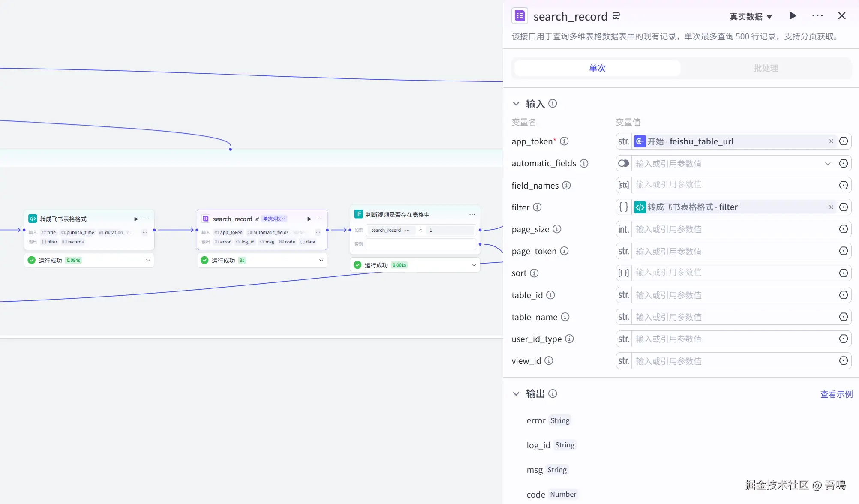Select the 单次 tab
Screen dimensions: 859x504
(x=597, y=68)
